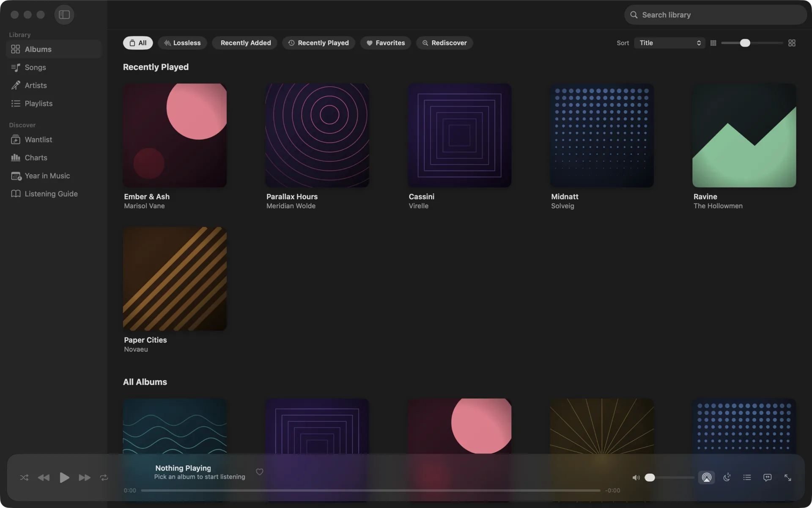Click the Listening Guide book icon

coord(16,194)
